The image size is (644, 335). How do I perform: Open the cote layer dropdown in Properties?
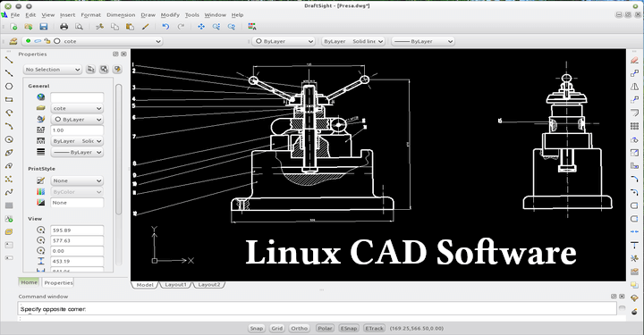[77, 108]
